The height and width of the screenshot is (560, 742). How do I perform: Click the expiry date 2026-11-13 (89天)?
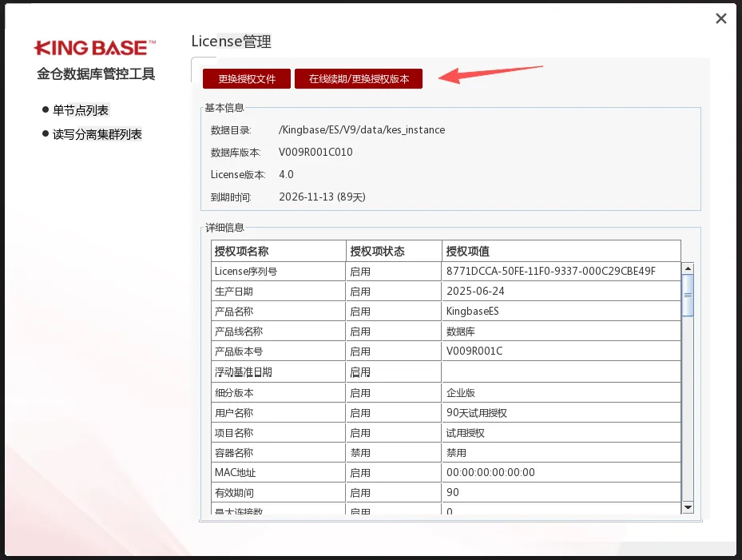coord(322,197)
